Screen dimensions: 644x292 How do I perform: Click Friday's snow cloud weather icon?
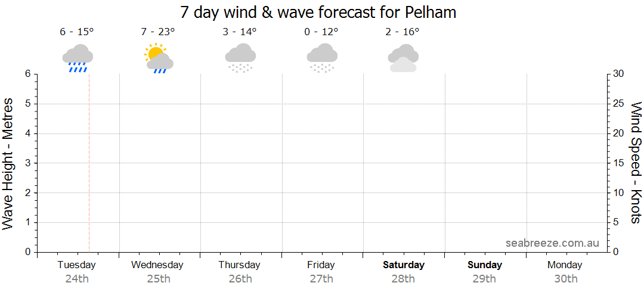[322, 58]
